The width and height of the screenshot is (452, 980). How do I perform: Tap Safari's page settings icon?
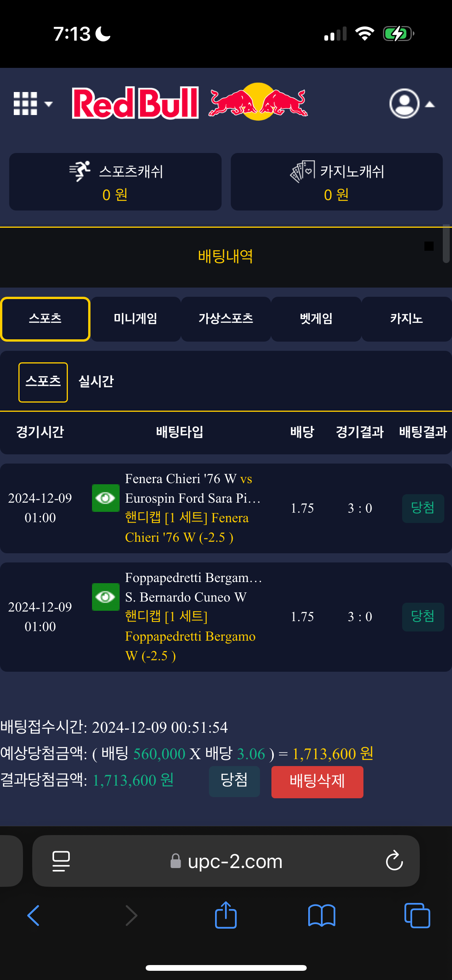[61, 861]
